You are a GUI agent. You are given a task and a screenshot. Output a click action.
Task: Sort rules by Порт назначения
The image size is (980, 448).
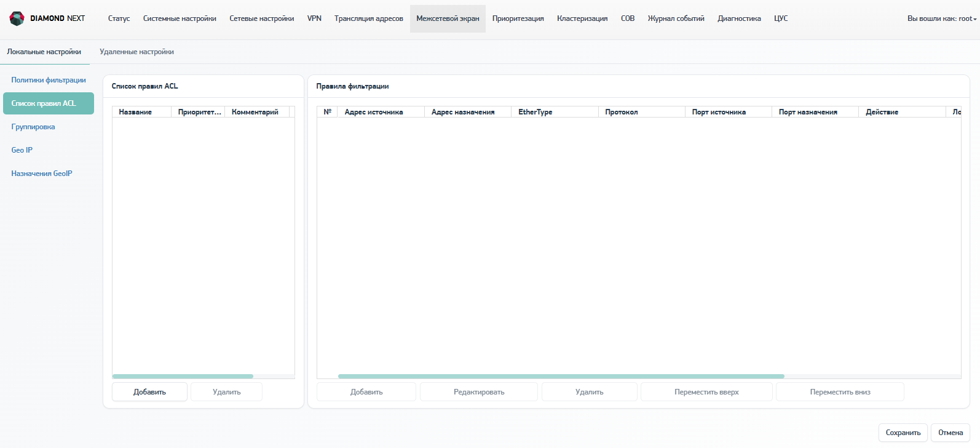pos(815,112)
